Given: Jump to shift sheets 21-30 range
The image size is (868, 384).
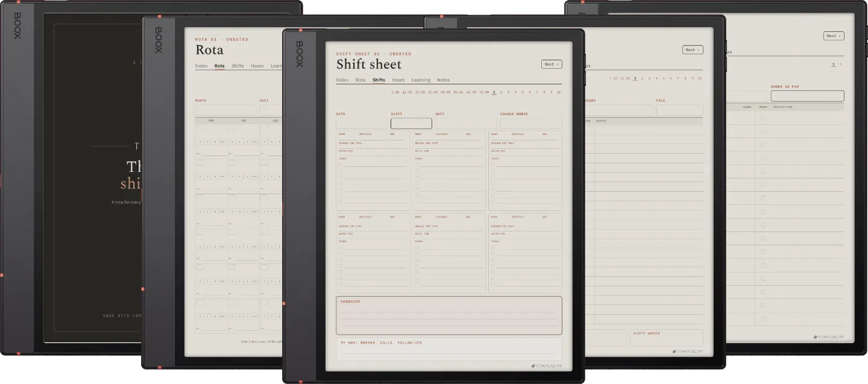Looking at the screenshot, I should click(420, 92).
